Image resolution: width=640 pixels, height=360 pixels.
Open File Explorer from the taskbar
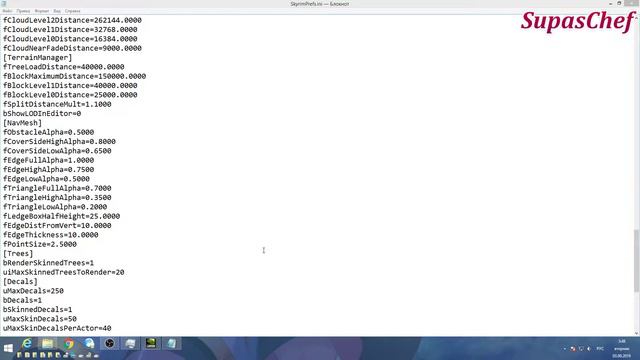click(47, 344)
